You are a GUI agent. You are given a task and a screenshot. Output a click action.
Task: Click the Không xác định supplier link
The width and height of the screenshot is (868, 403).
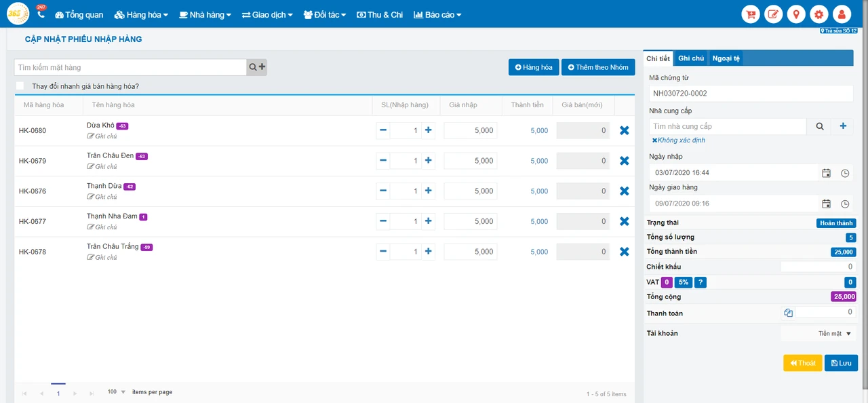(679, 140)
